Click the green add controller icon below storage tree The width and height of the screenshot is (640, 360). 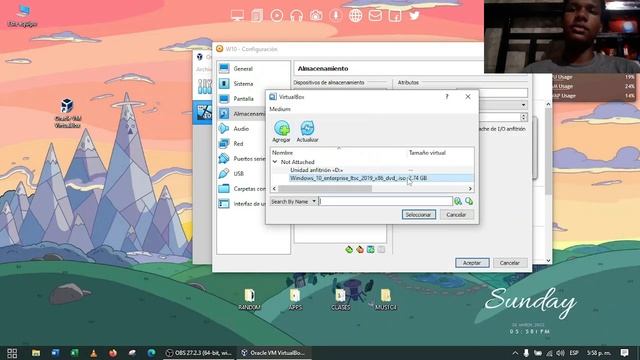[349, 249]
